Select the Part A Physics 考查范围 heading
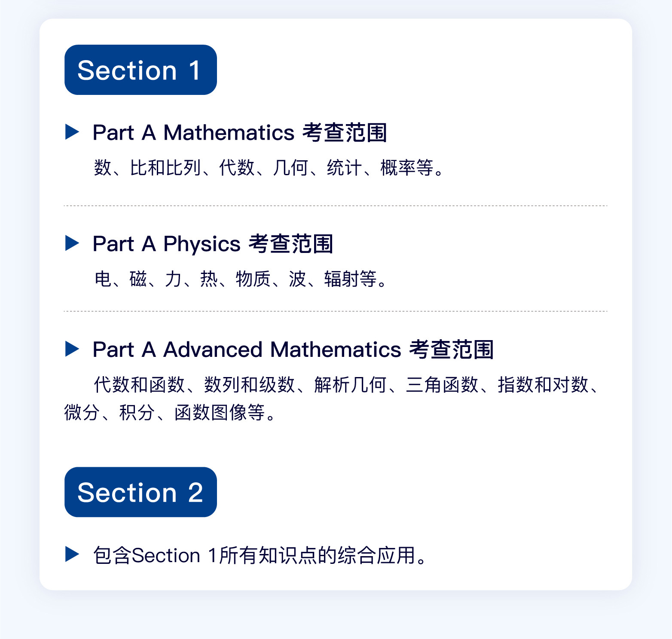This screenshot has height=639, width=672. click(213, 244)
